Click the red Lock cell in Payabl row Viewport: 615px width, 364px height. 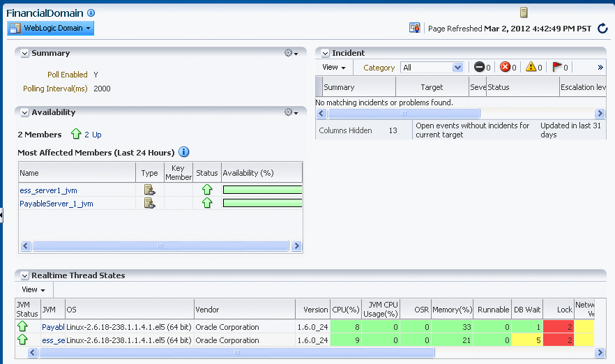point(559,327)
